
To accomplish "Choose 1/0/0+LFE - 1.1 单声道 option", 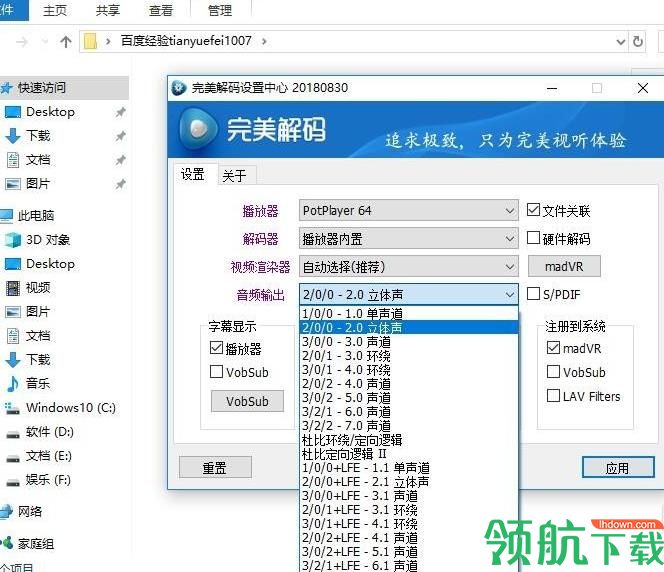I will click(409, 467).
